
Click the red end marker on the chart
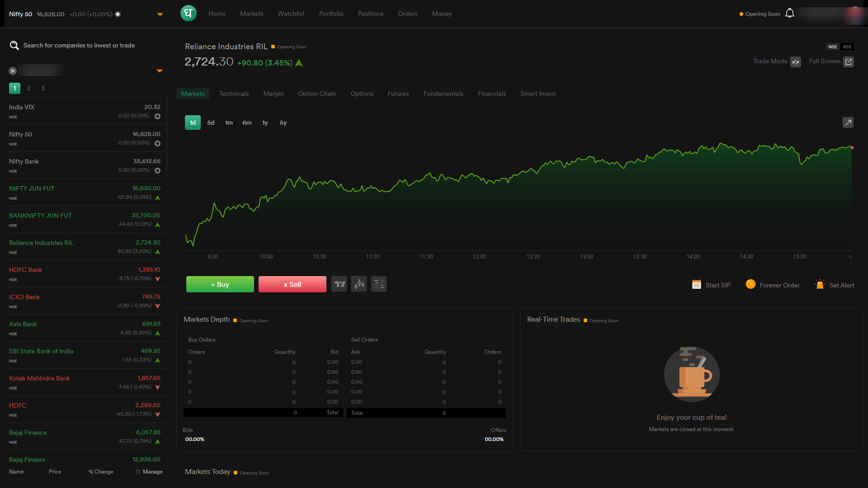852,148
